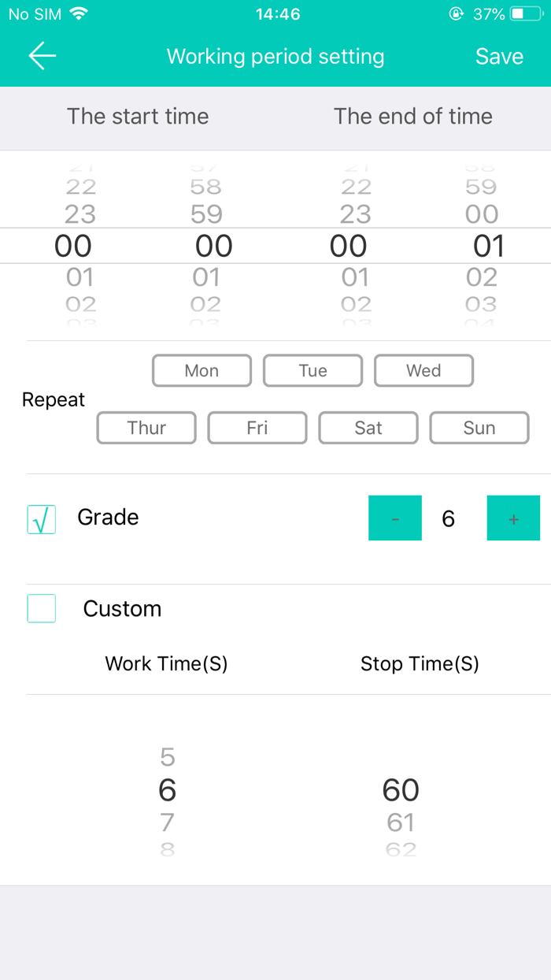Save the working period setting
The image size is (551, 980).
tap(499, 56)
